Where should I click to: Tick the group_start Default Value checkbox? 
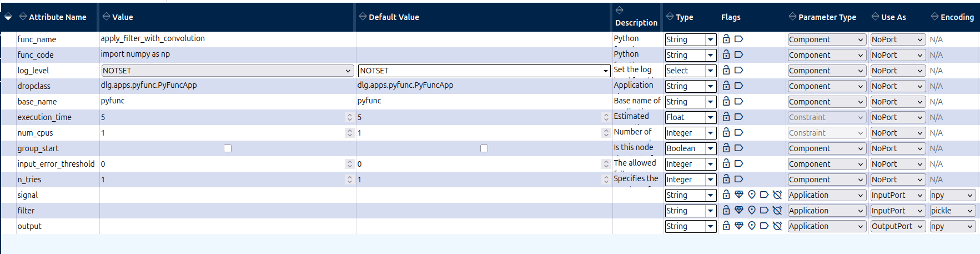tap(484, 148)
